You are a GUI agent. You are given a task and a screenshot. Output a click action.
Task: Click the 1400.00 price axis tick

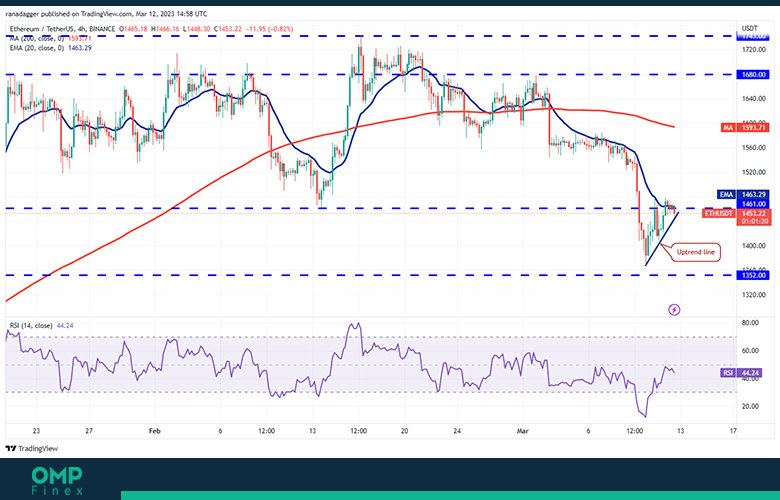(x=754, y=246)
